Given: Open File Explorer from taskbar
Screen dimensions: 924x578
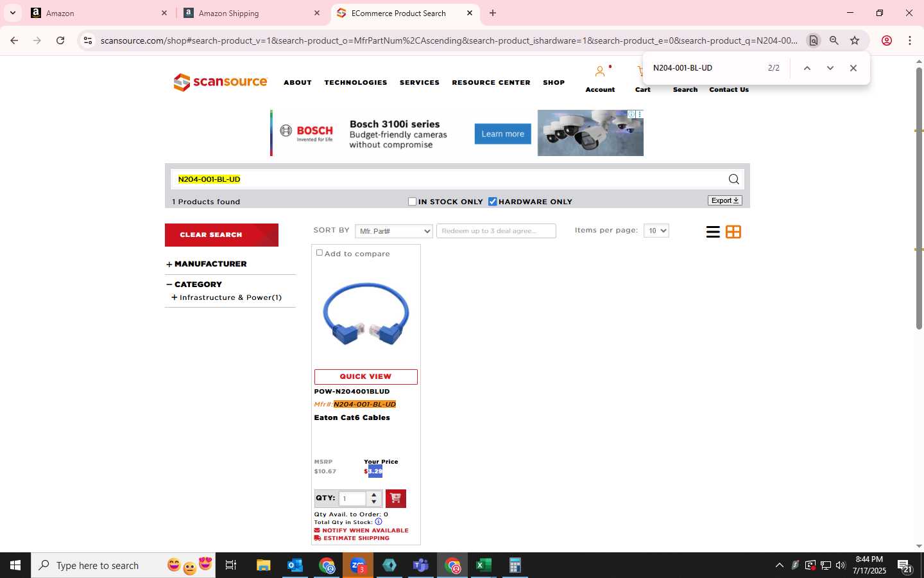Looking at the screenshot, I should coord(263,565).
